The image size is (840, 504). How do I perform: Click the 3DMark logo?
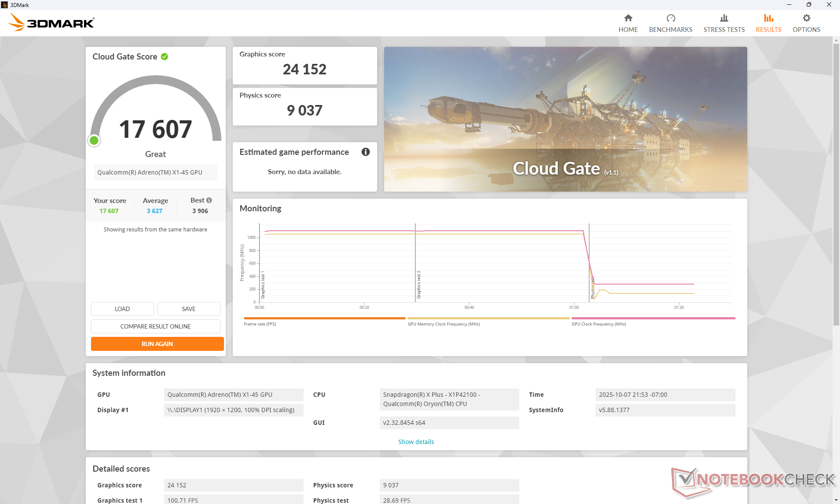pyautogui.click(x=51, y=22)
